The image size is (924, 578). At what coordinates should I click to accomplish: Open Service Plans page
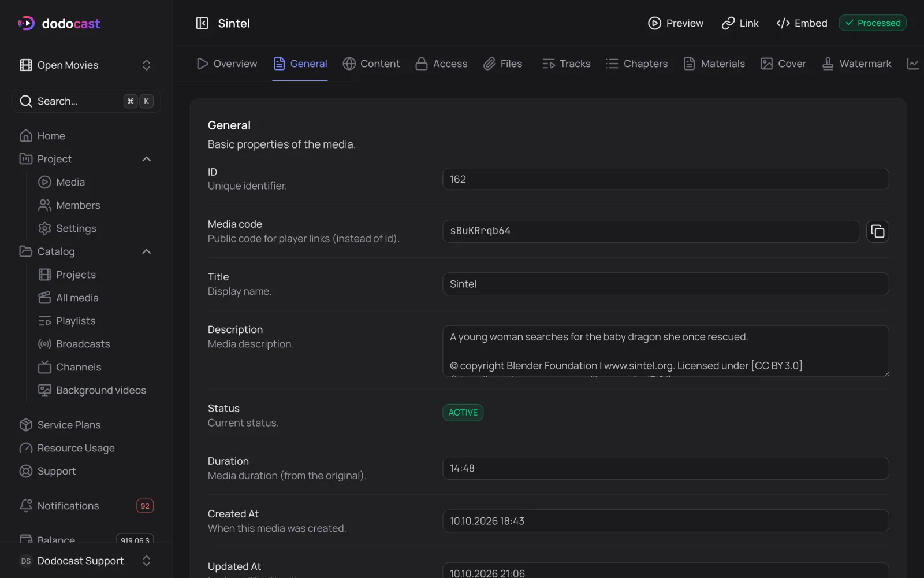coord(86,425)
